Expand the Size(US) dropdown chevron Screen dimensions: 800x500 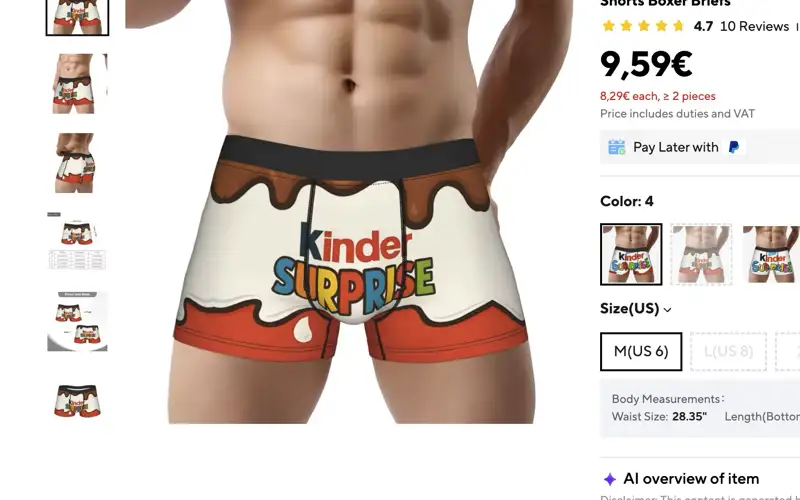[x=667, y=310]
